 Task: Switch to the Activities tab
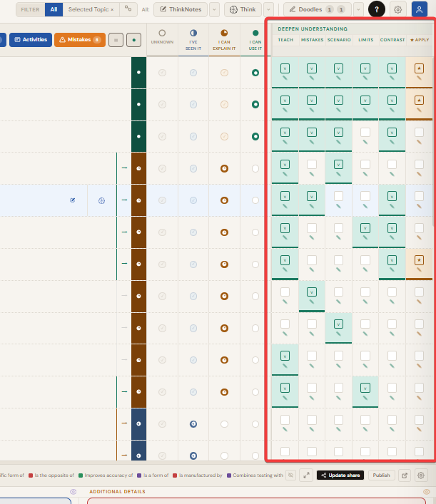30,40
